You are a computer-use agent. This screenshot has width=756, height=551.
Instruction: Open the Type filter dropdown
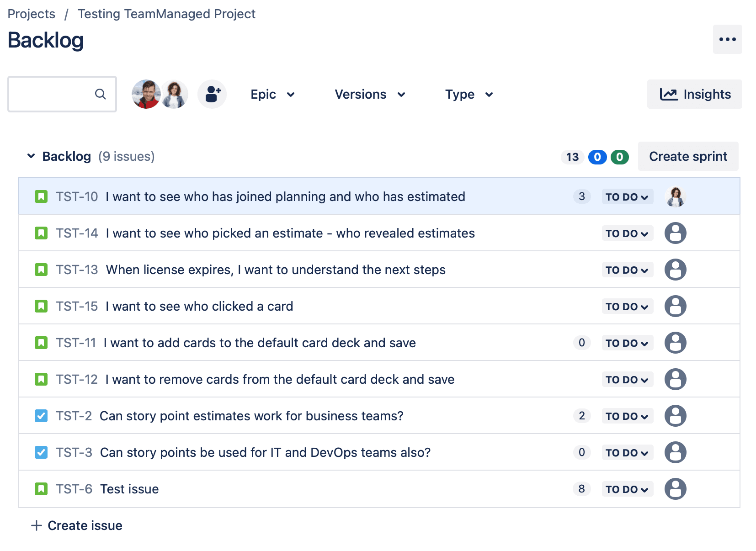tap(468, 94)
